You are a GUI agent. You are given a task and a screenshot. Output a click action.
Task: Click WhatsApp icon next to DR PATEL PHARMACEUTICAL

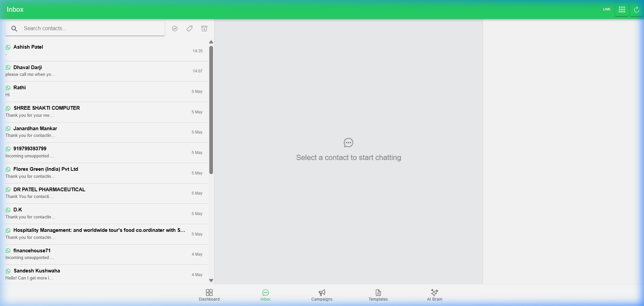[x=8, y=190]
